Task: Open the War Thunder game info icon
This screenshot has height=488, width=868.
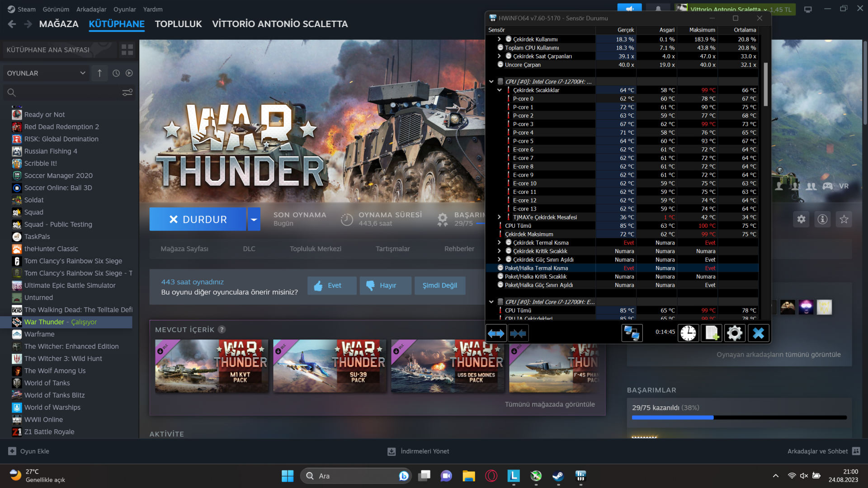Action: pyautogui.click(x=822, y=220)
